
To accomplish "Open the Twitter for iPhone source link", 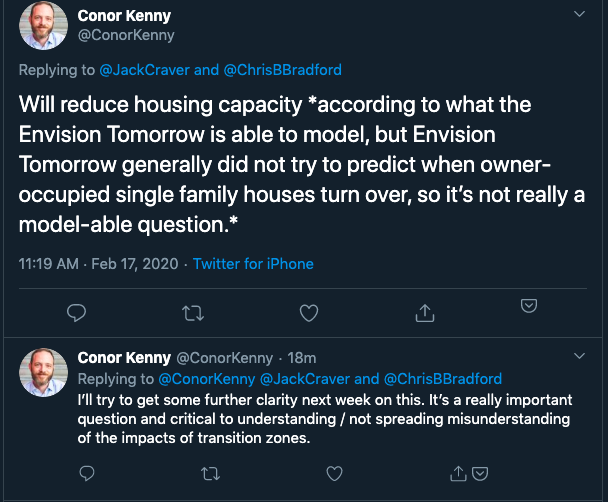I will 253,264.
